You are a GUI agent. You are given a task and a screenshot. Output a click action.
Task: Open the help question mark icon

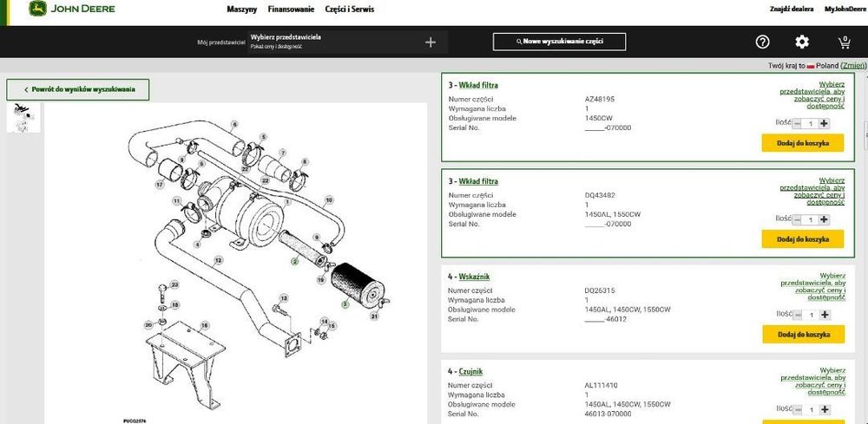point(763,42)
